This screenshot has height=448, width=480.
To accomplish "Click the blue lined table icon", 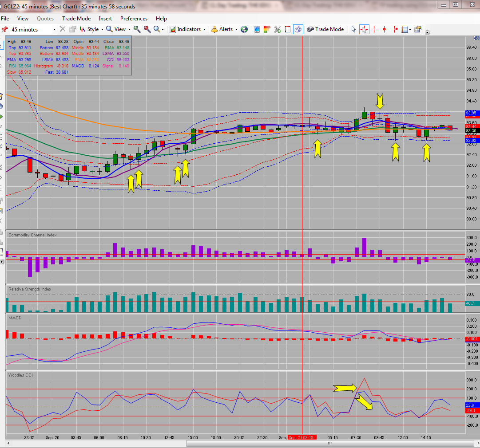I will pyautogui.click(x=405, y=29).
